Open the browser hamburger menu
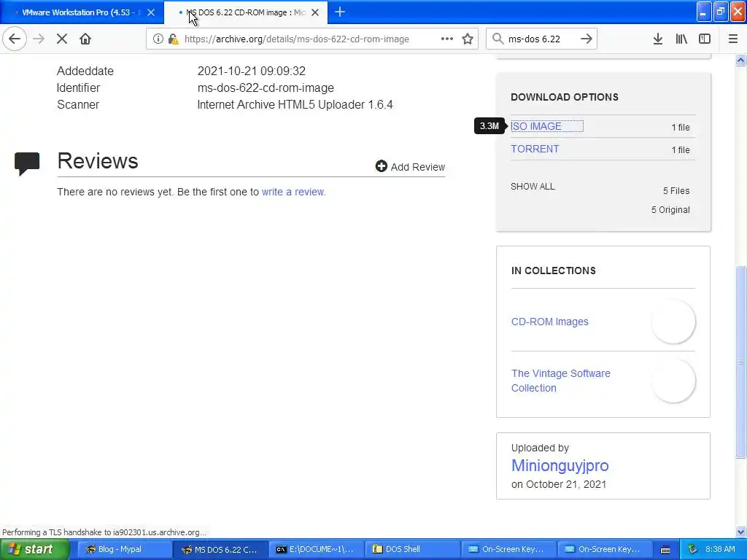 point(732,39)
